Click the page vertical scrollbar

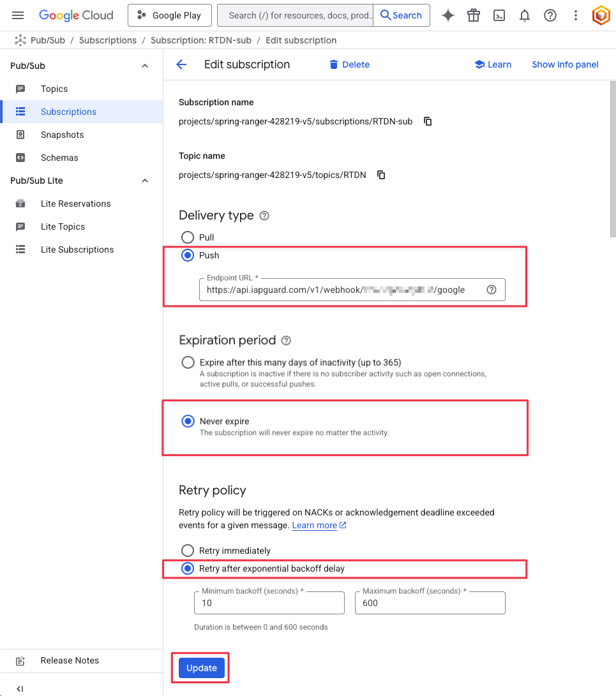[x=613, y=159]
